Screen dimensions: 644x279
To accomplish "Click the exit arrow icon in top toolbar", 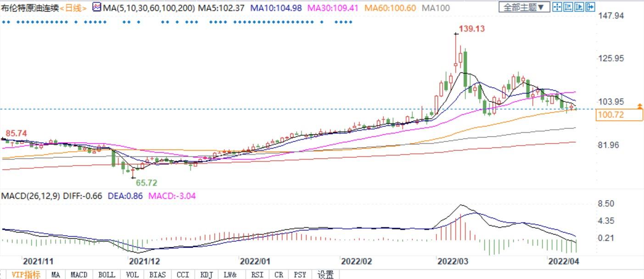I will 590,7.
